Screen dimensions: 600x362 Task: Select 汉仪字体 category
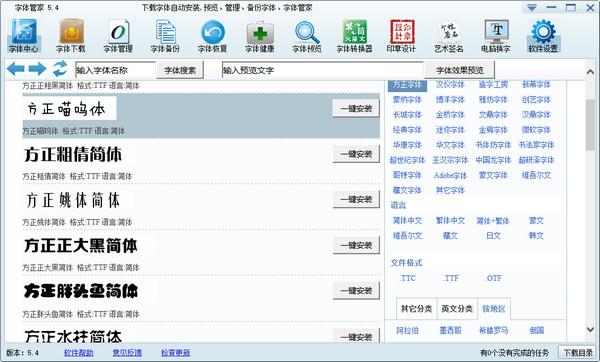(x=450, y=85)
